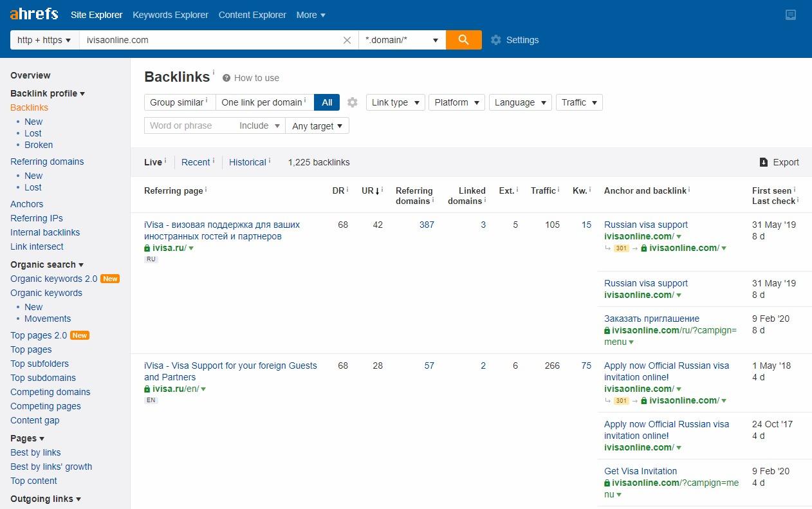812x509 pixels.
Task: Expand the protocol selector showing http + https
Action: 44,39
